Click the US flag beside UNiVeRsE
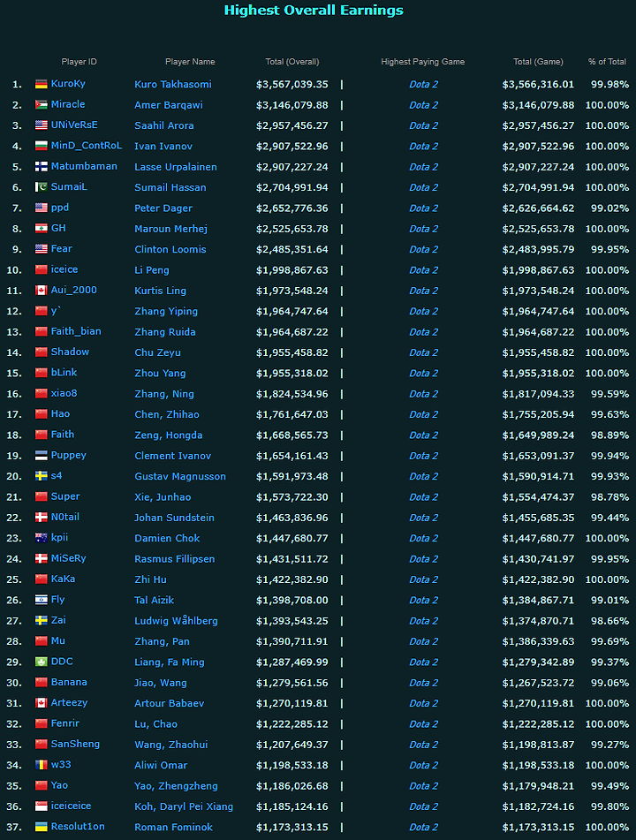The image size is (636, 840). 42,125
